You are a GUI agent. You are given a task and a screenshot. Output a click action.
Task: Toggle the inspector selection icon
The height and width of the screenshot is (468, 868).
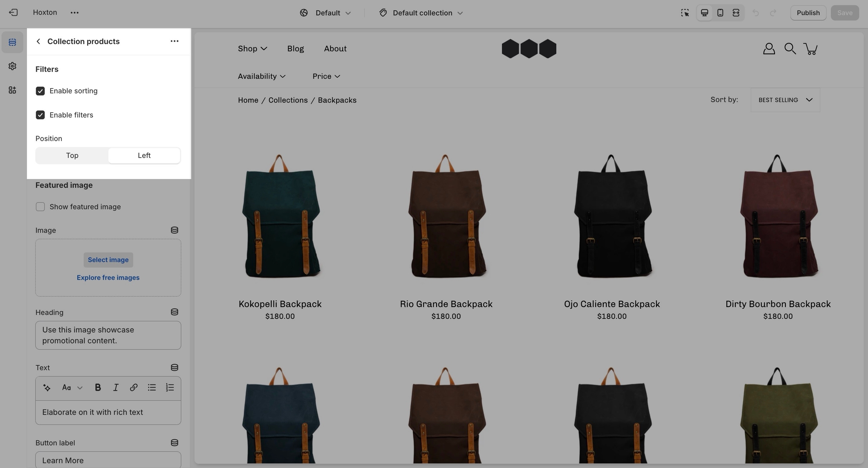685,13
